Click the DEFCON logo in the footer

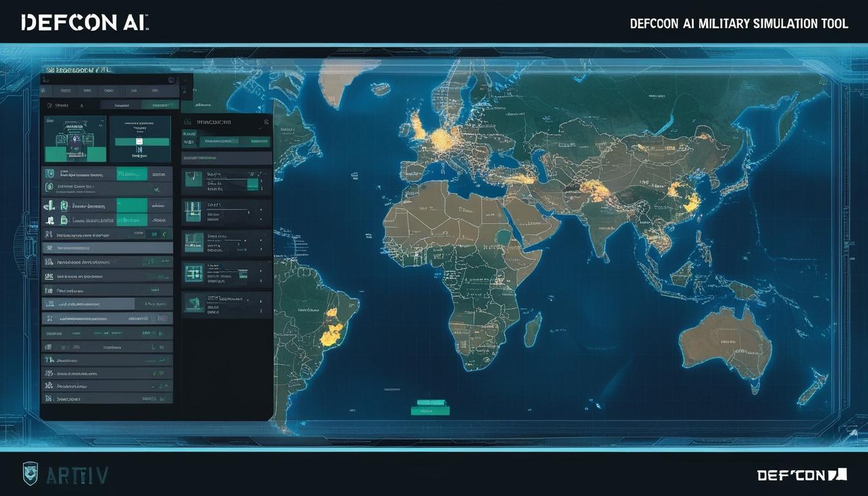tap(801, 475)
